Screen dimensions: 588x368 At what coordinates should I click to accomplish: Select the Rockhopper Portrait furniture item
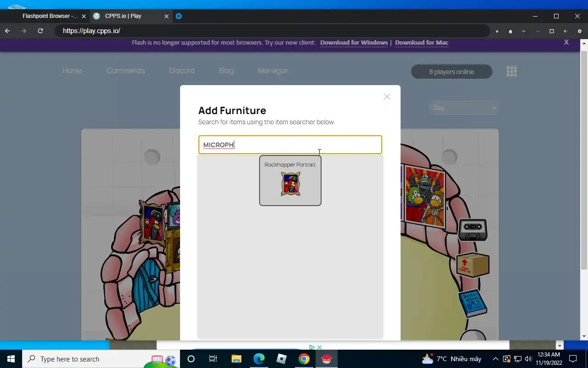[290, 180]
